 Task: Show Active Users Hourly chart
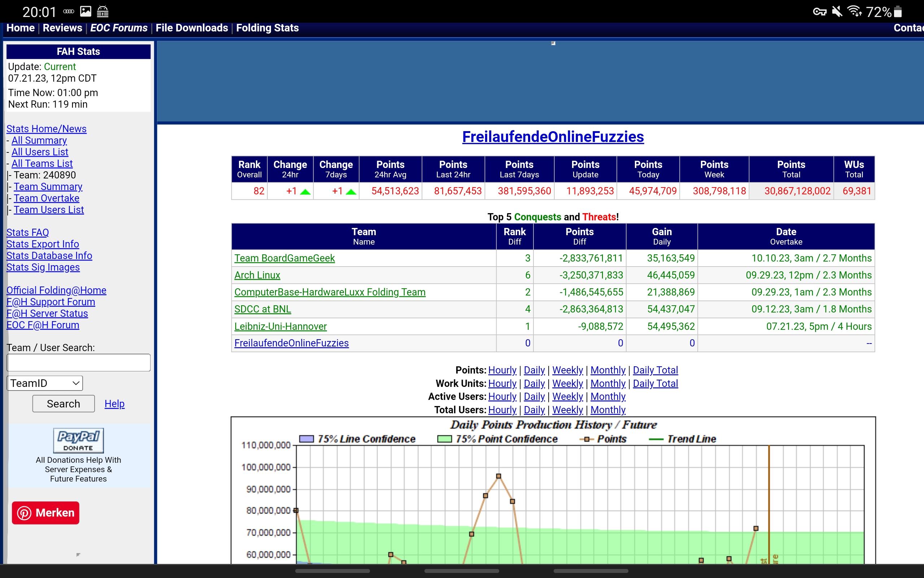[x=502, y=396]
